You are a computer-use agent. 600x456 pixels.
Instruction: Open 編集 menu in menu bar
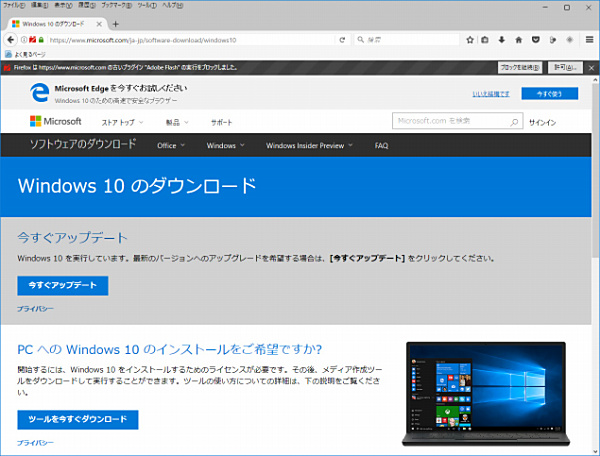39,6
